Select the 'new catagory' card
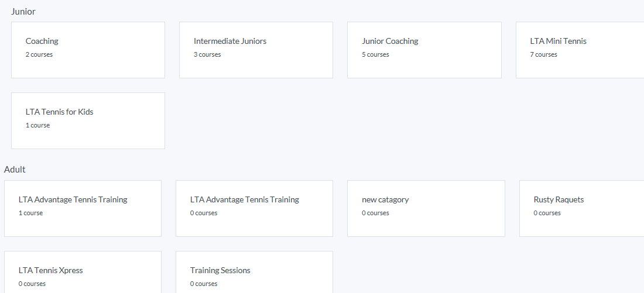 pos(426,208)
